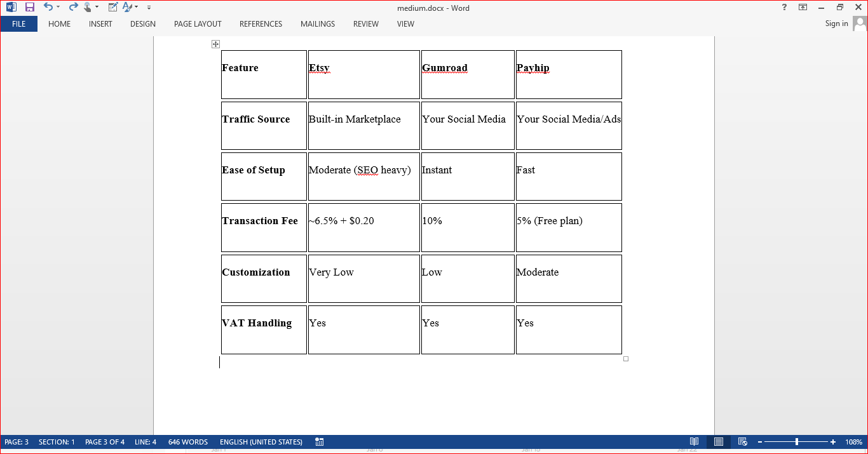
Task: Click the macro recording icon in status bar
Action: [320, 442]
